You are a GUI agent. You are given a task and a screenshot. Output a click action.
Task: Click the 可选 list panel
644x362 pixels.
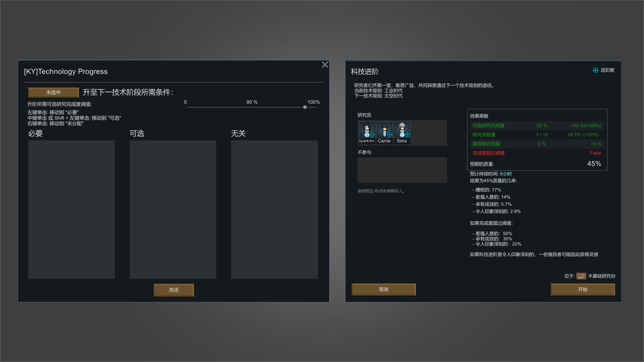[x=173, y=209]
